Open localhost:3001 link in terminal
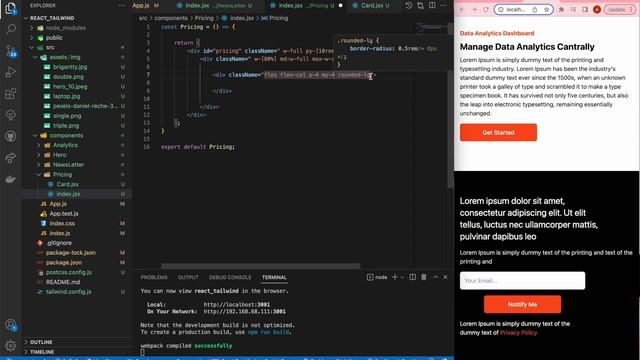The width and height of the screenshot is (640, 360). click(237, 304)
